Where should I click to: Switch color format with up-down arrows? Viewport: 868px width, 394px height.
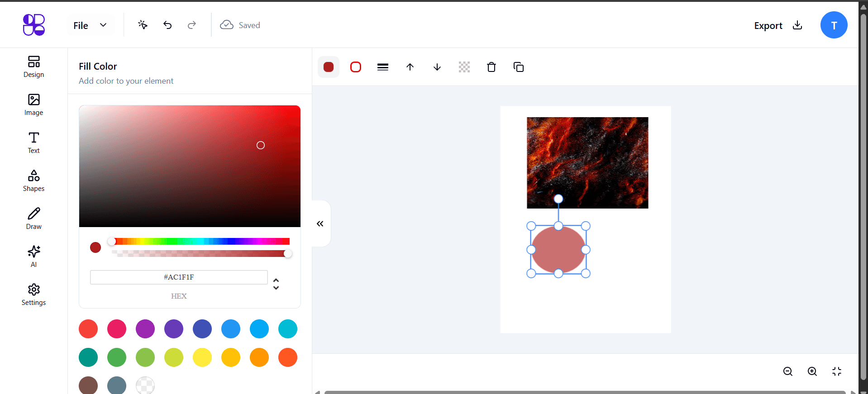[x=276, y=284]
